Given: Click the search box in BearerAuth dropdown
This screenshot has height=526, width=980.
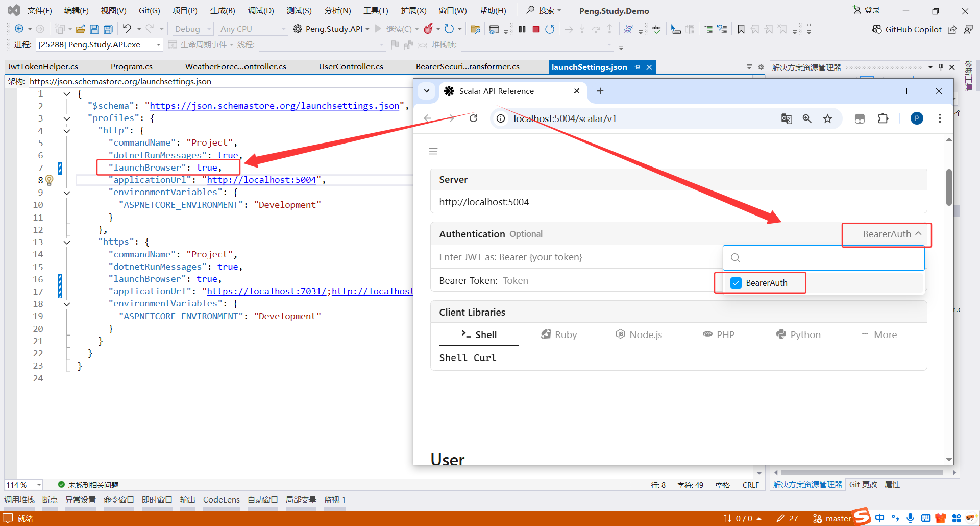Looking at the screenshot, I should 824,258.
